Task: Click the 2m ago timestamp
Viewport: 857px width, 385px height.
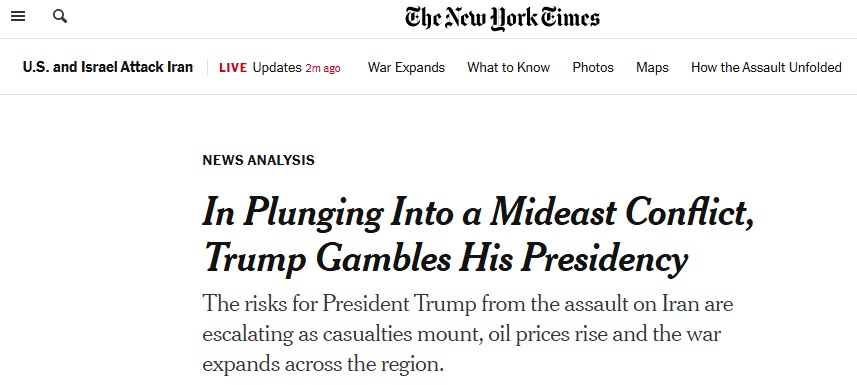Action: [x=323, y=68]
